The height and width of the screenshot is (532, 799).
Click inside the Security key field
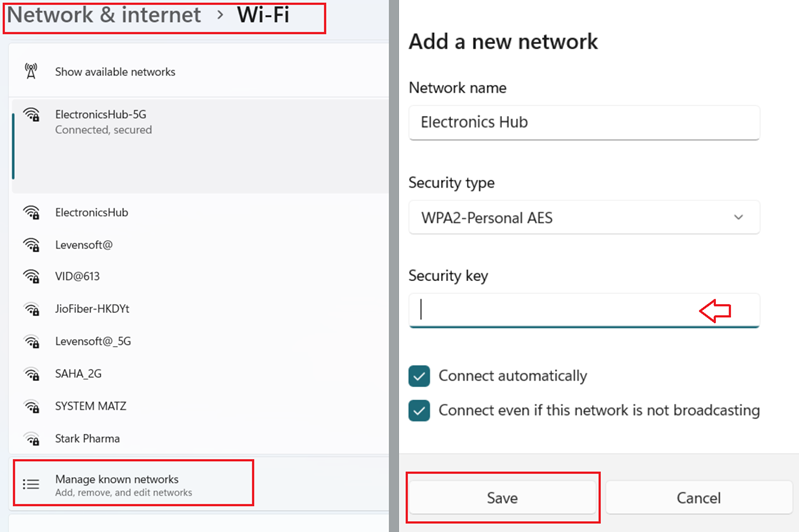[584, 310]
